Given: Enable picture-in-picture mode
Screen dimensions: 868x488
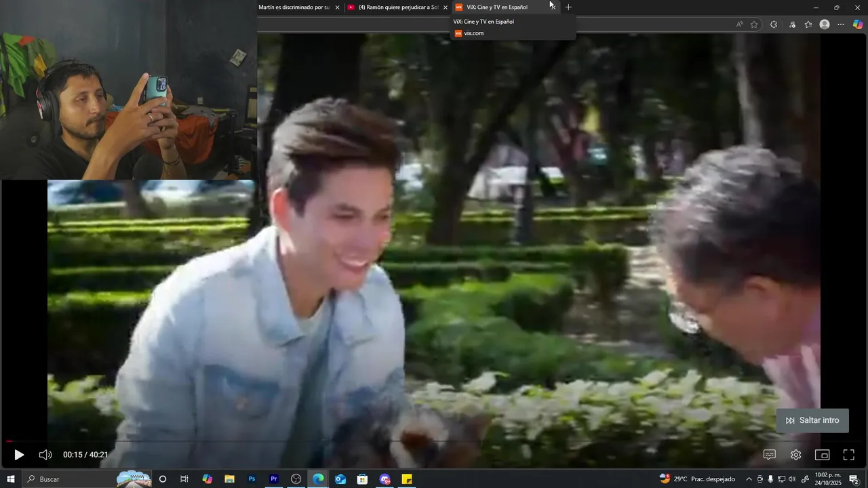Looking at the screenshot, I should click(x=822, y=455).
